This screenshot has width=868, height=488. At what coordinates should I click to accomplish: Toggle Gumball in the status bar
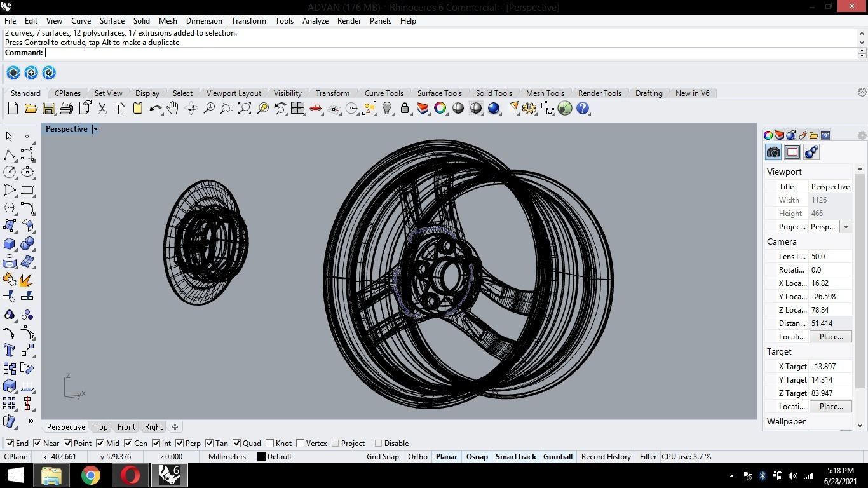(558, 457)
